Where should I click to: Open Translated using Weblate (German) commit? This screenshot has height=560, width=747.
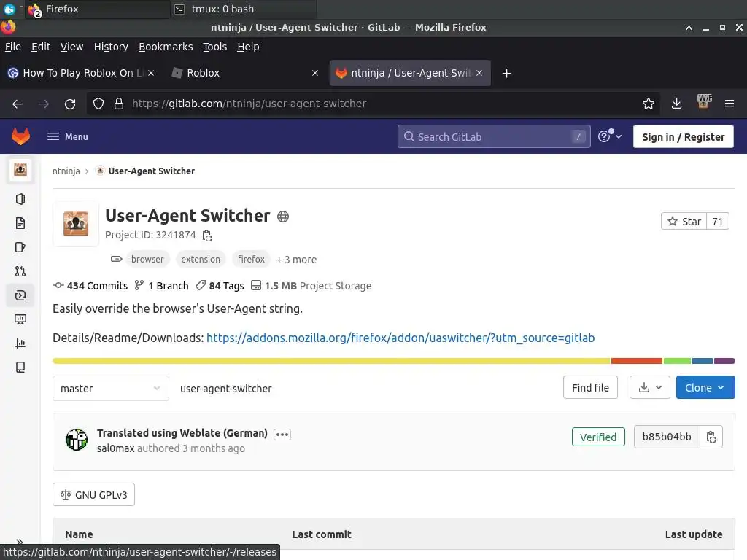(x=182, y=433)
